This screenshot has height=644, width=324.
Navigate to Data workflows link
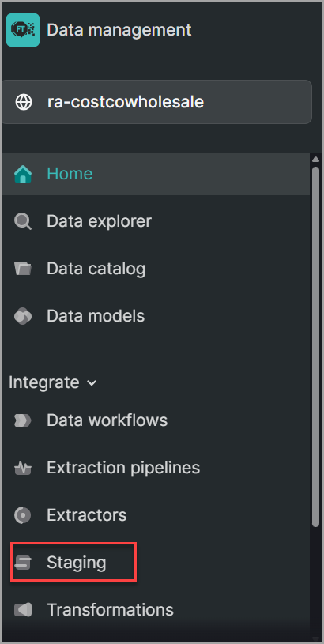pos(156,420)
